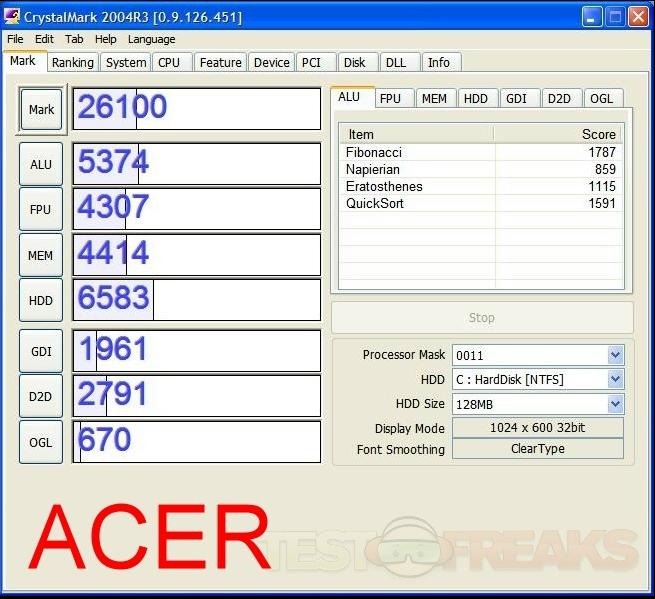The height and width of the screenshot is (599, 655).
Task: Switch to the Ranking tab
Action: pyautogui.click(x=72, y=62)
